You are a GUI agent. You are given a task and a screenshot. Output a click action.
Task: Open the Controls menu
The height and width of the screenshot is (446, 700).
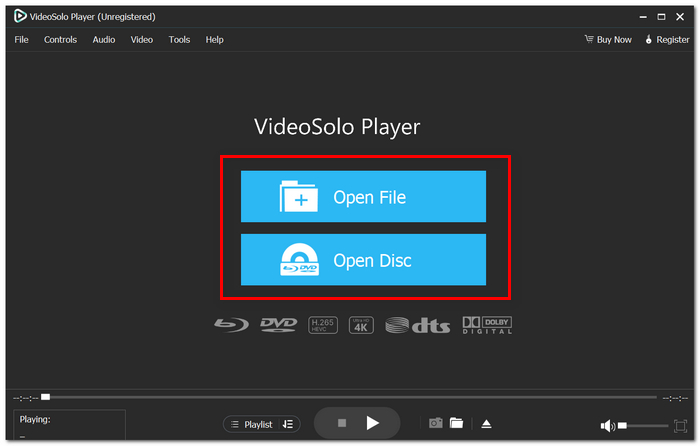click(60, 40)
